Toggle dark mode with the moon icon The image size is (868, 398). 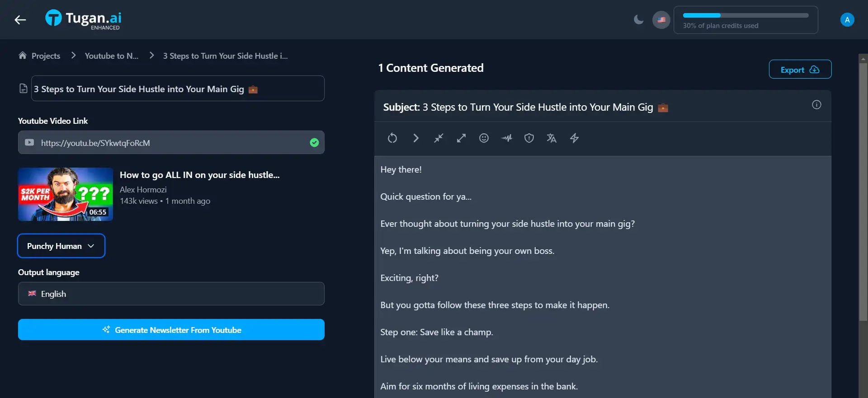(638, 20)
